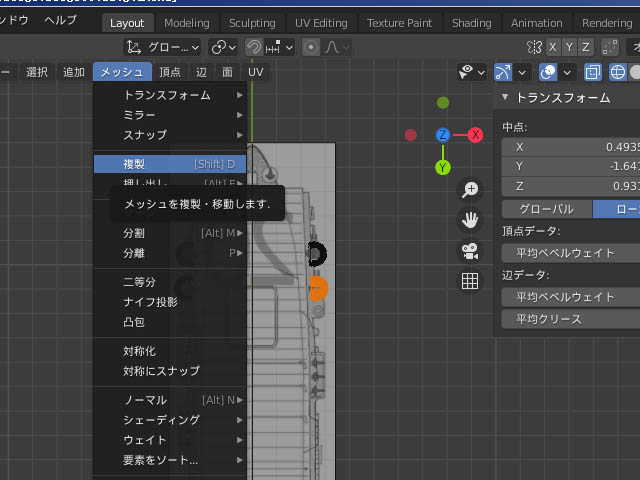Expand 要素をソート submenu
The image size is (640, 480).
pos(170,460)
